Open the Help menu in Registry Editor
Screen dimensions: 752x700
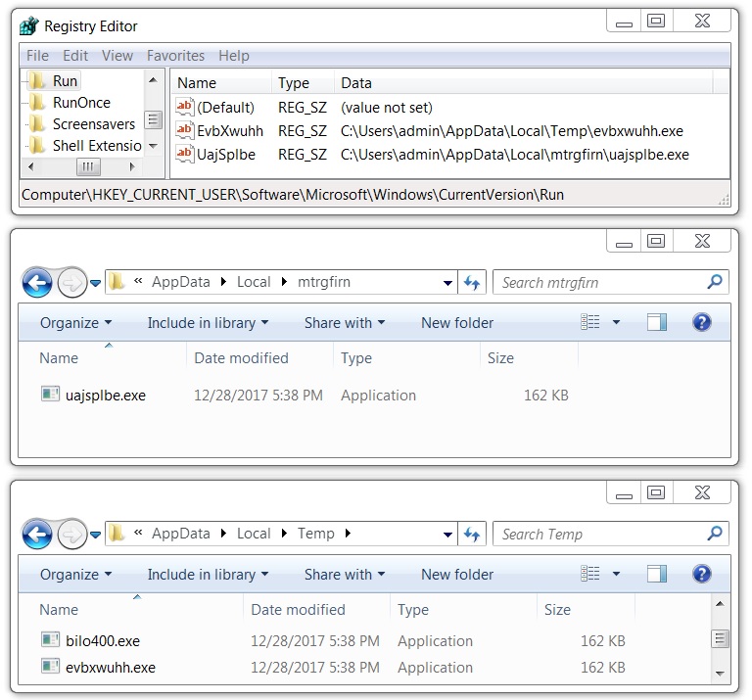pos(234,56)
